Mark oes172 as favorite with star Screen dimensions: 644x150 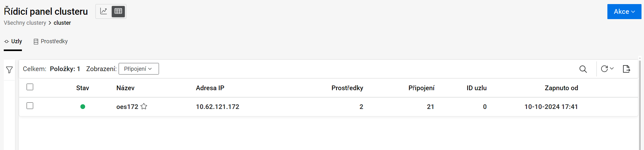pyautogui.click(x=144, y=106)
